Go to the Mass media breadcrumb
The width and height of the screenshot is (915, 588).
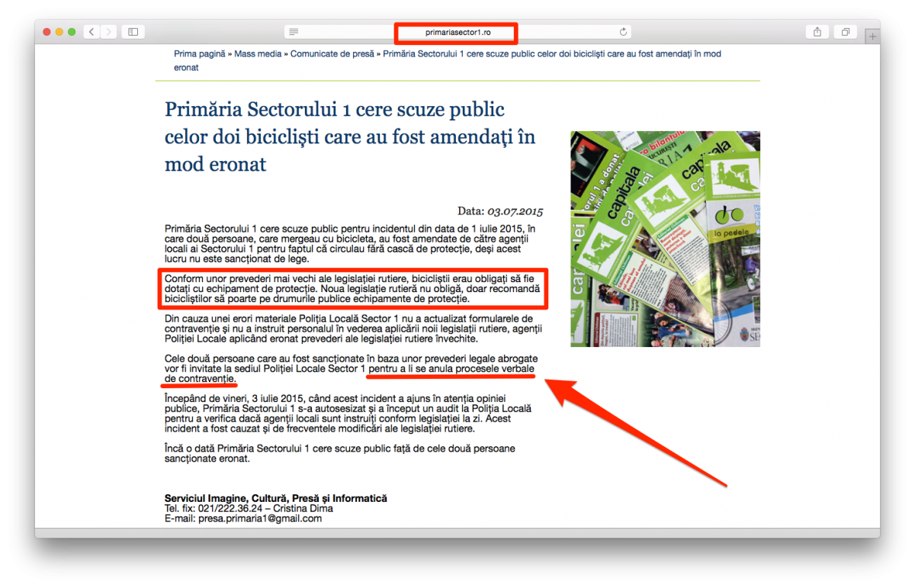click(x=258, y=54)
